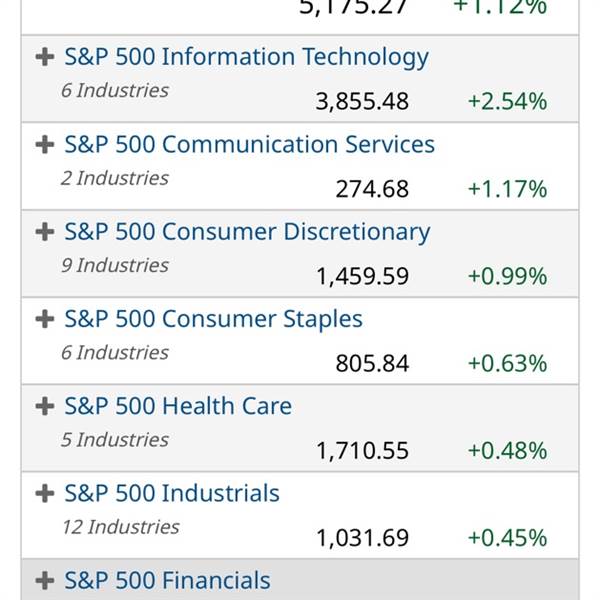Click Consumer Discretionary +0.99% change value
Screen dimensions: 600x600
[507, 276]
